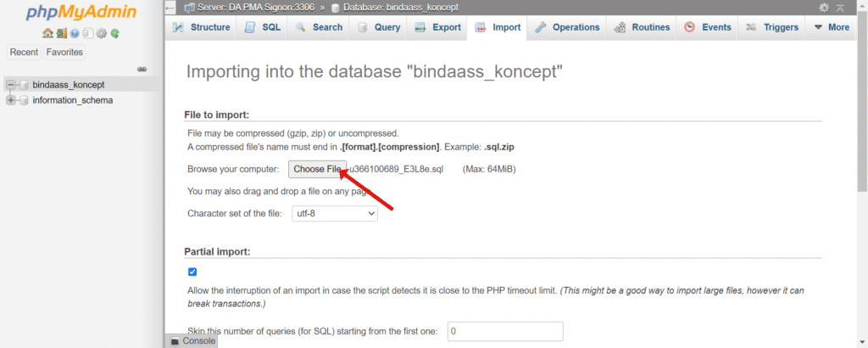Open the navigation panel settings gear
The image size is (868, 348).
101,34
